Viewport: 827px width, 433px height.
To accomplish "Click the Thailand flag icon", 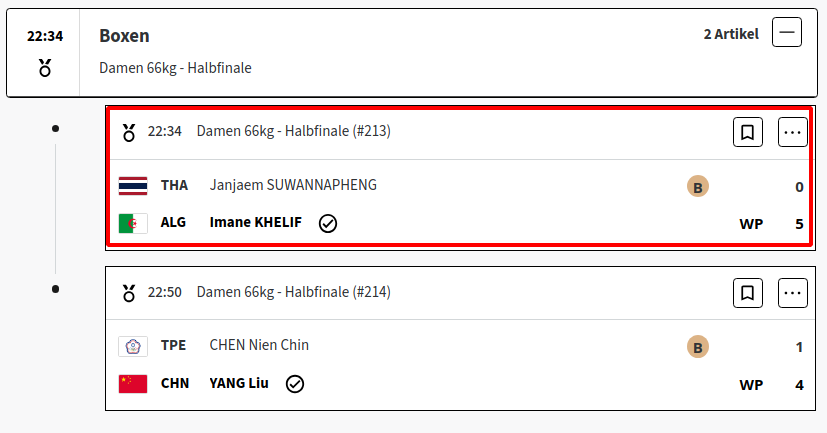I will tap(133, 186).
